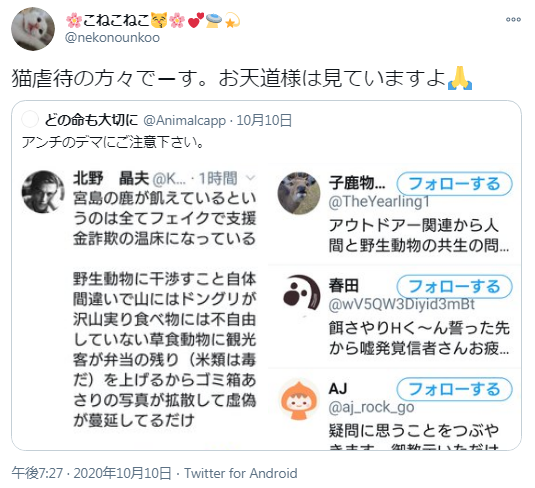This screenshot has height=488, width=535.
Task: Click 春田's dark swirl avatar icon
Action: pos(300,294)
